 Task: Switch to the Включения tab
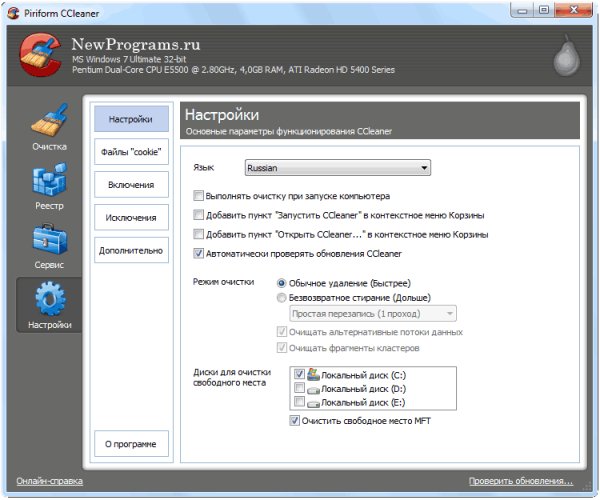tap(131, 185)
